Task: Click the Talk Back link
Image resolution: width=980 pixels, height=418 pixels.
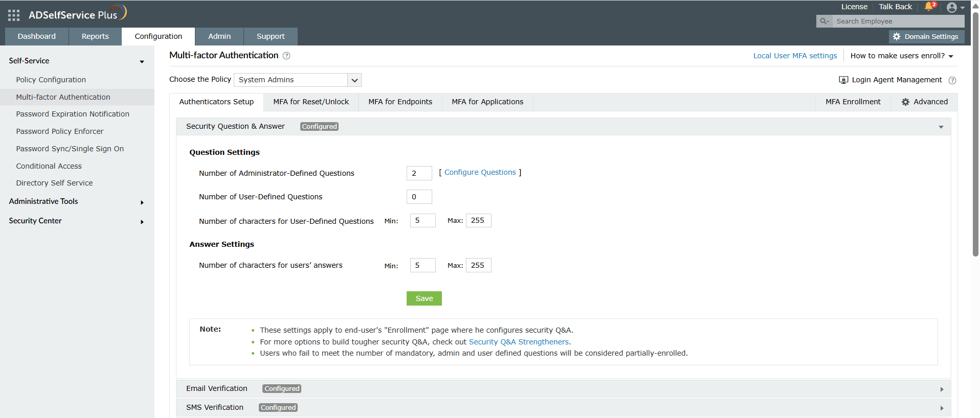Action: [x=896, y=7]
